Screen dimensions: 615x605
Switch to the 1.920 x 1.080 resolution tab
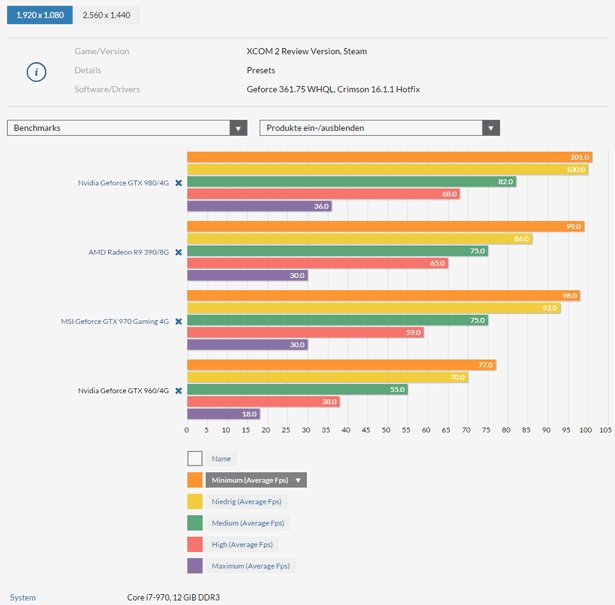[39, 15]
